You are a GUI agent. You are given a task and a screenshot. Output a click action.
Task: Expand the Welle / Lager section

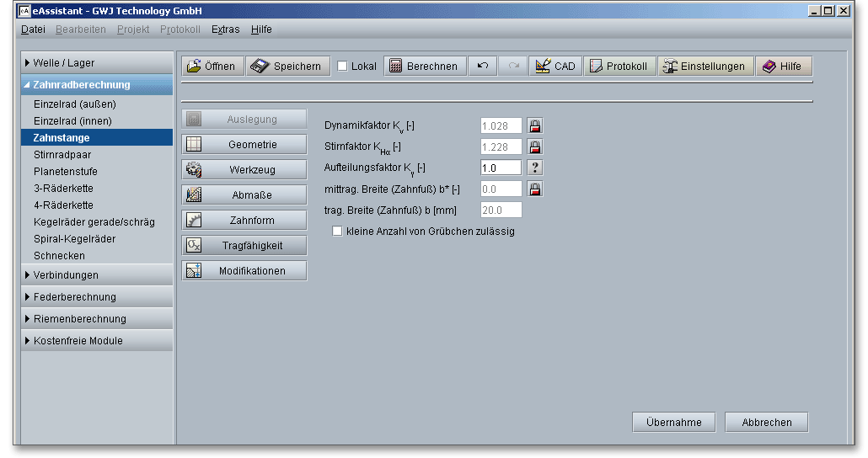click(97, 63)
